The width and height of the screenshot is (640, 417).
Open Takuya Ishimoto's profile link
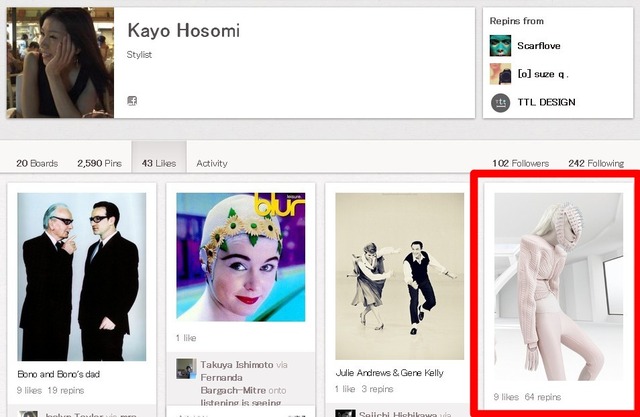pyautogui.click(x=237, y=364)
